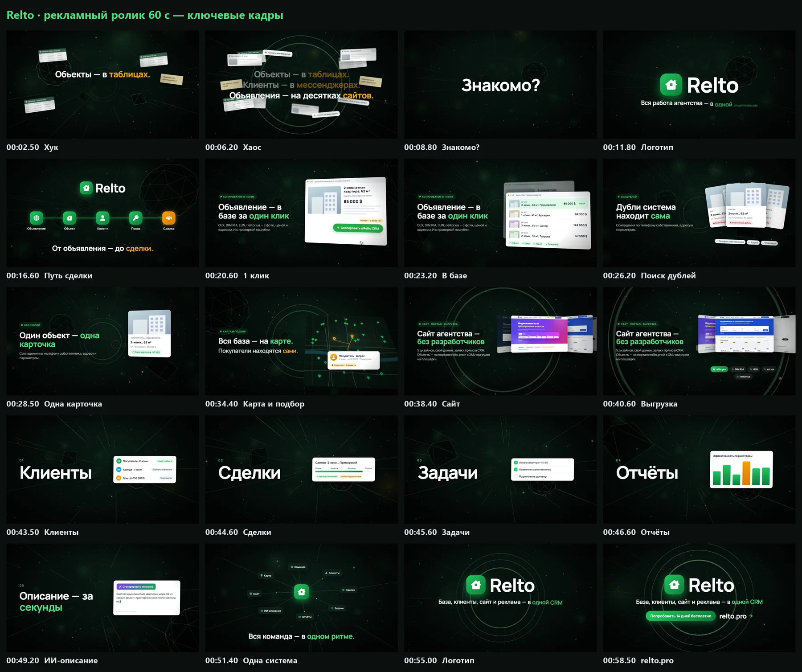Click central house icon in Одна система frame
The image size is (802, 672).
[302, 592]
